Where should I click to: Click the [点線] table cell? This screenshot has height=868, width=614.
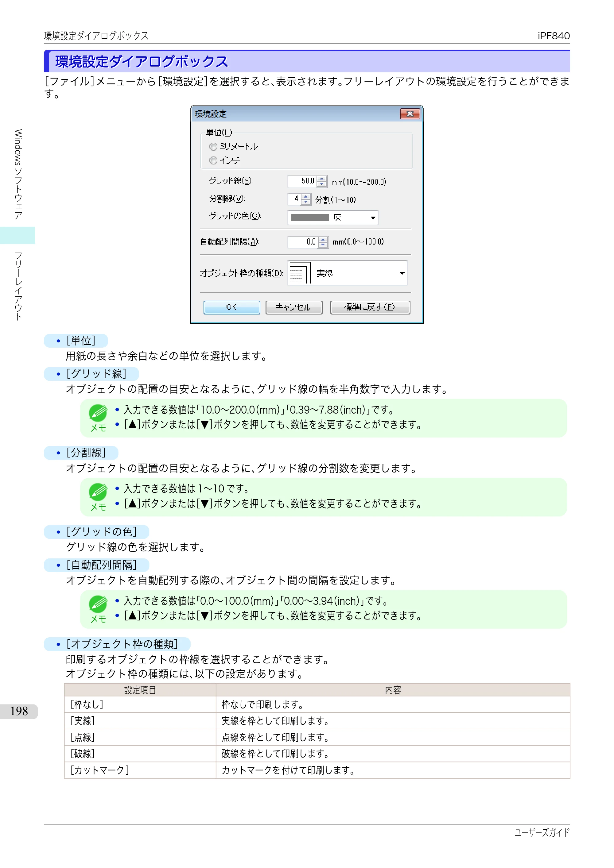click(140, 738)
